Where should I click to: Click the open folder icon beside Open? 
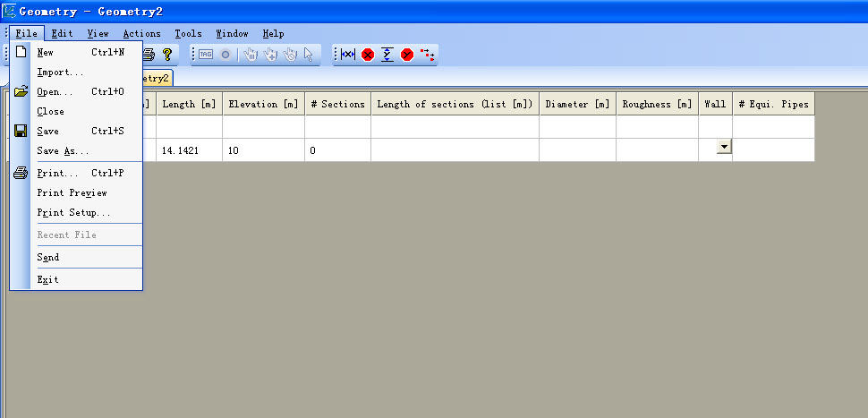pyautogui.click(x=21, y=91)
